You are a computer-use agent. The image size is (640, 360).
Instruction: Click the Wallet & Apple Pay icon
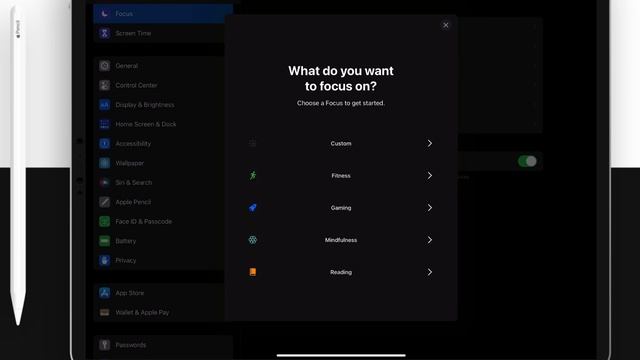[104, 312]
